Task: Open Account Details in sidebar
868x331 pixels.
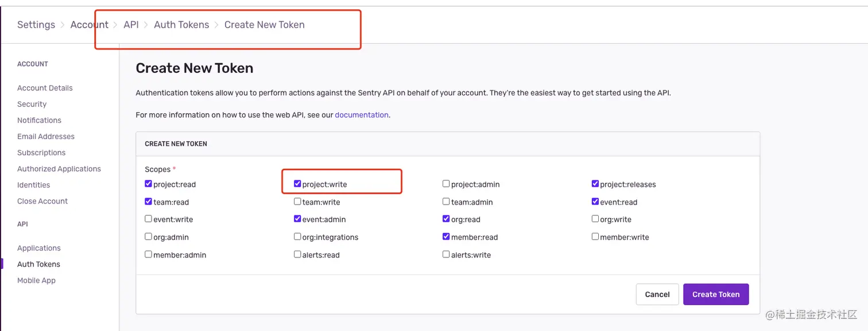Action: pyautogui.click(x=45, y=88)
